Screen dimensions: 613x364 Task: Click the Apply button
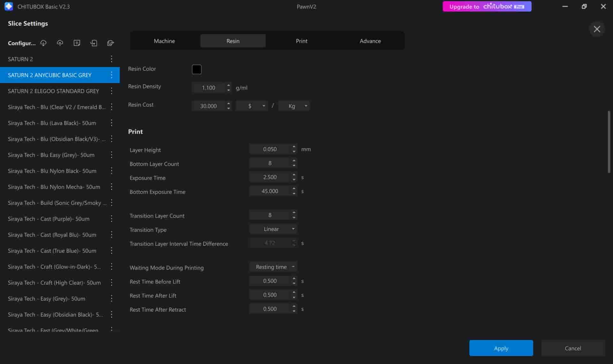click(501, 348)
